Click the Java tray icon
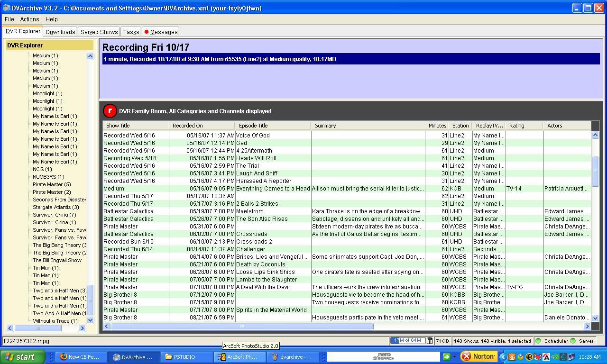Screen dimensions: 607x364 coord(512,357)
